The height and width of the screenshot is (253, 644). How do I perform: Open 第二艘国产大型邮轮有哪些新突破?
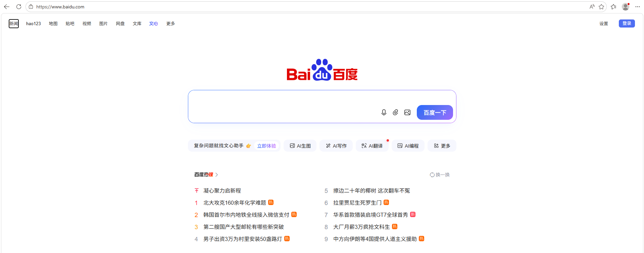(x=244, y=227)
